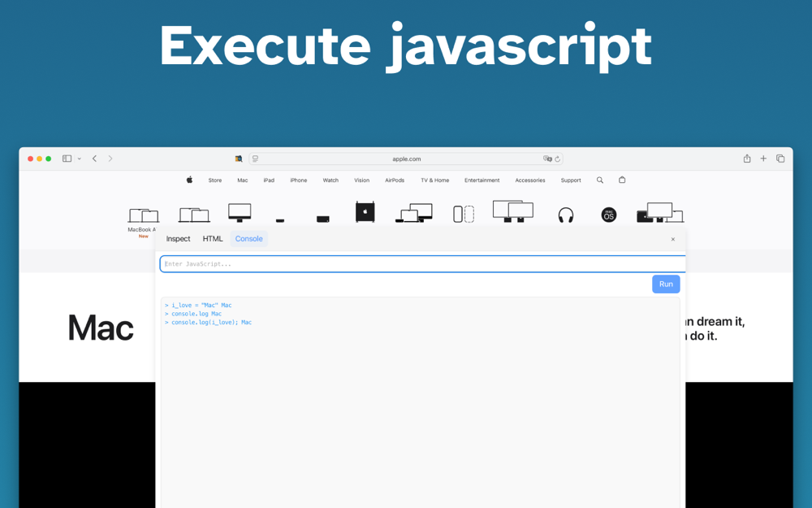Viewport: 812px width, 508px height.
Task: Click the TV & Home navigation link
Action: (435, 180)
